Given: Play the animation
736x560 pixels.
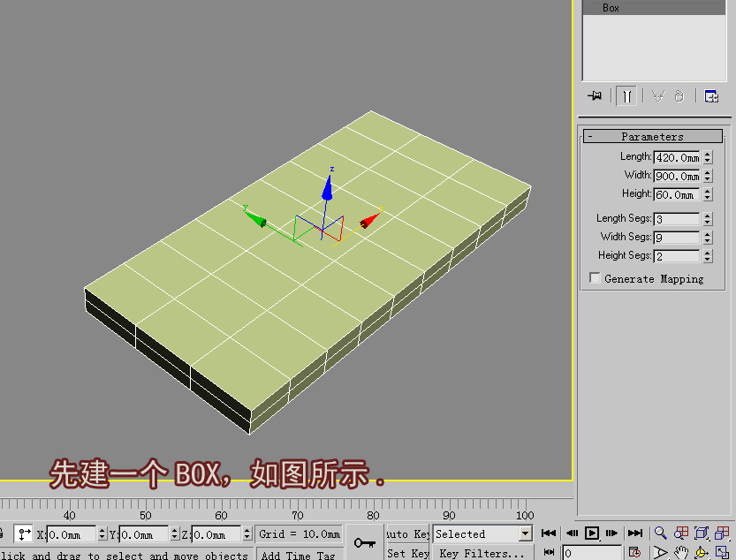Looking at the screenshot, I should 592,534.
